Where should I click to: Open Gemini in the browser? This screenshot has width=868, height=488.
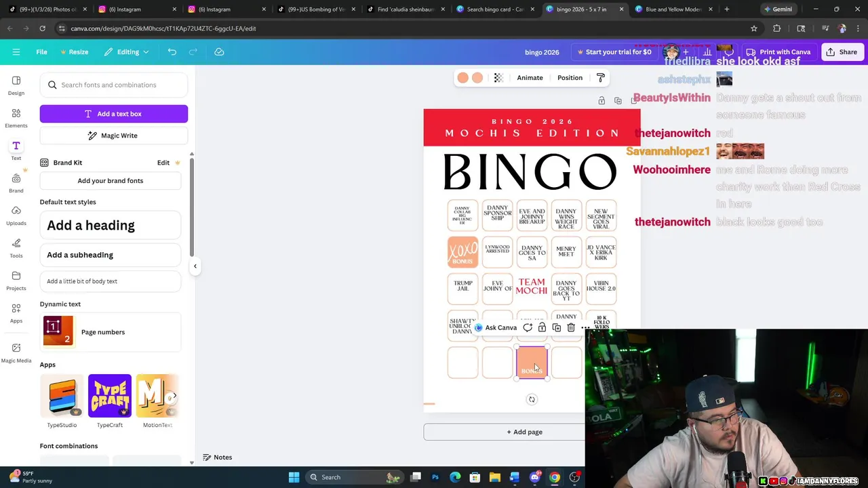[777, 9]
